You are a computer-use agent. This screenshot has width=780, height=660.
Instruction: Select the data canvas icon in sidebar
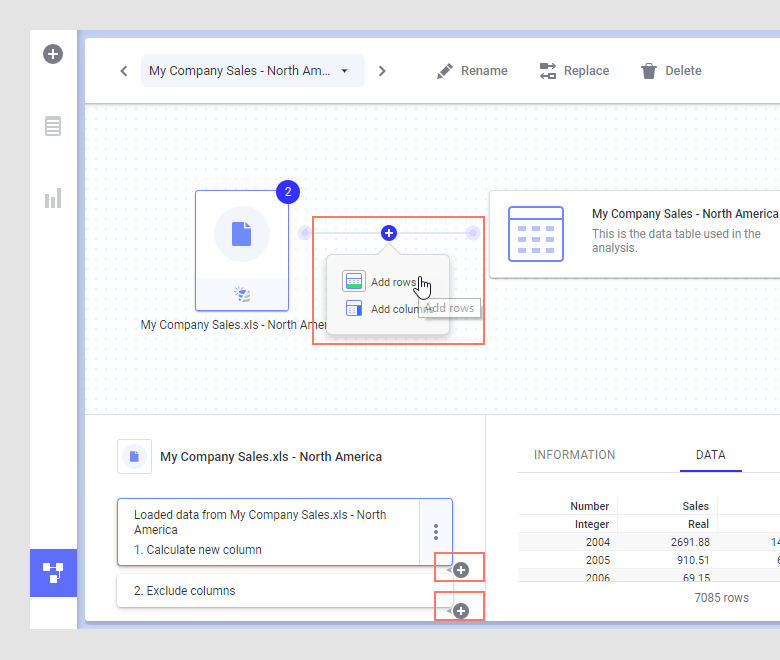pyautogui.click(x=53, y=572)
